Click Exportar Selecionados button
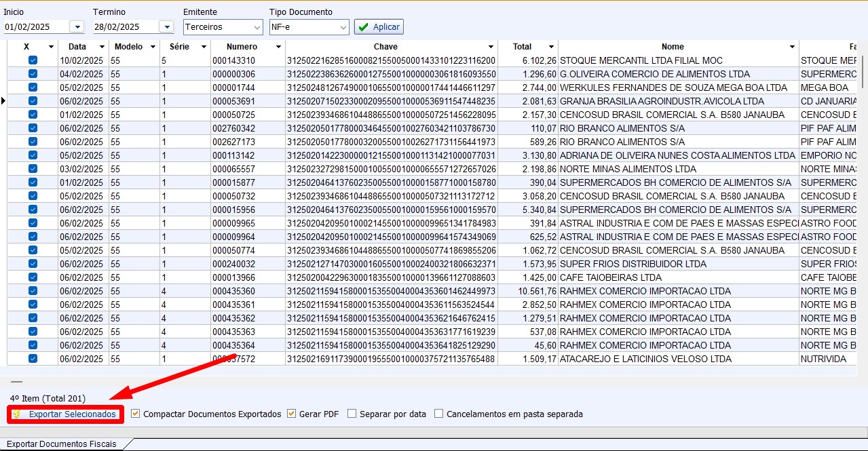 tap(72, 414)
